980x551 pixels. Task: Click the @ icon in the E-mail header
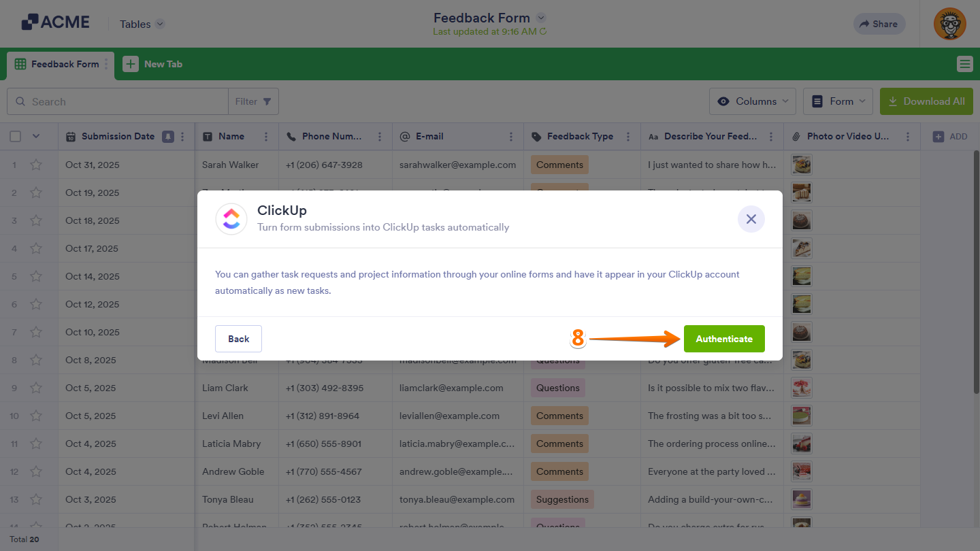(406, 136)
